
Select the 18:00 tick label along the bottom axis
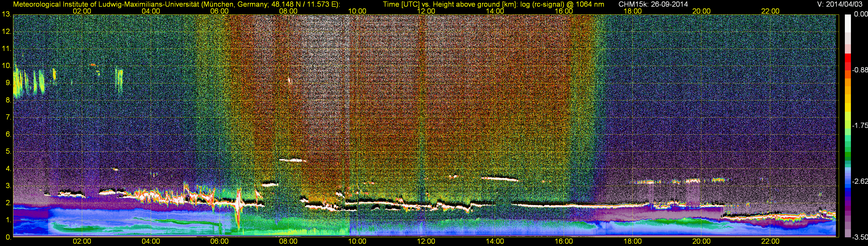(x=632, y=241)
